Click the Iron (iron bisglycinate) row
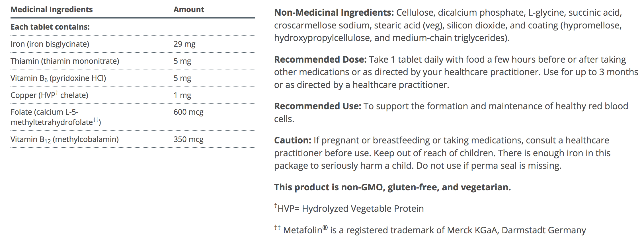Screen dimensions: 644x243 point(50,44)
